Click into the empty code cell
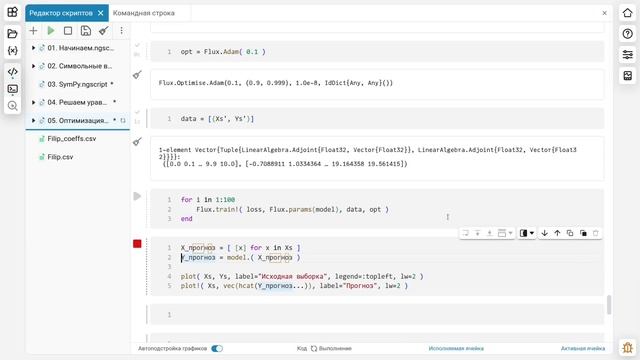Image resolution: width=640 pixels, height=360 pixels. click(x=377, y=315)
